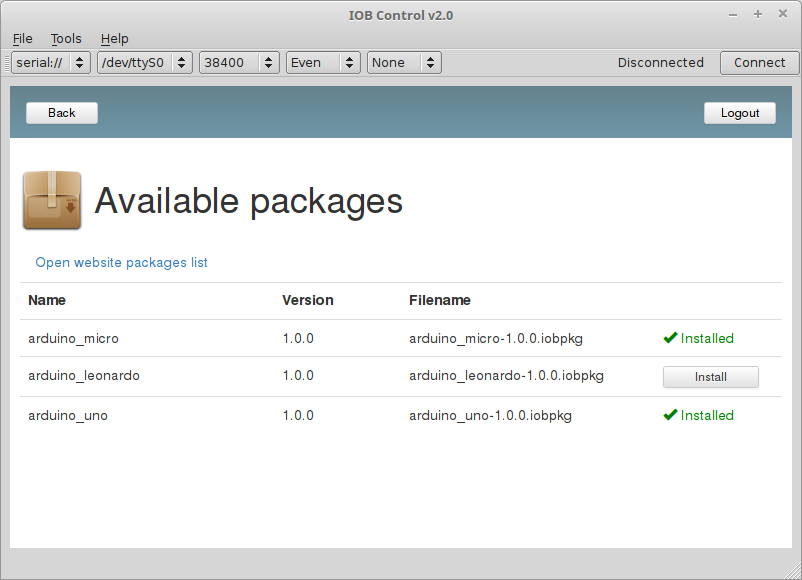The height and width of the screenshot is (580, 802).
Task: Open the serial:// protocol dropdown
Action: tap(51, 63)
